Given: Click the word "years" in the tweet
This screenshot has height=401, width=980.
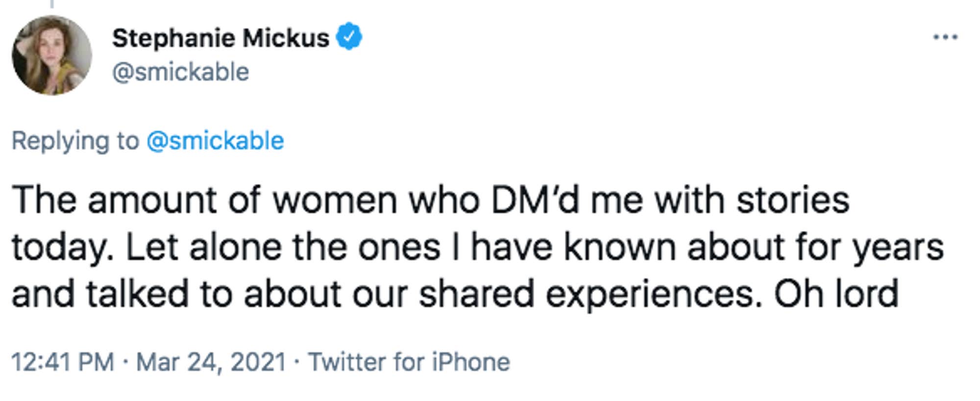Looking at the screenshot, I should (x=898, y=248).
